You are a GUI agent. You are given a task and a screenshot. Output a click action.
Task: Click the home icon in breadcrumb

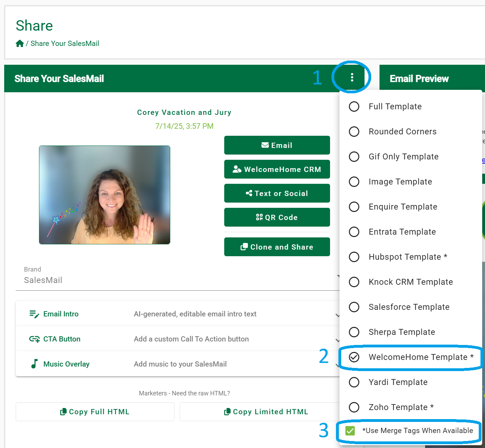[19, 44]
